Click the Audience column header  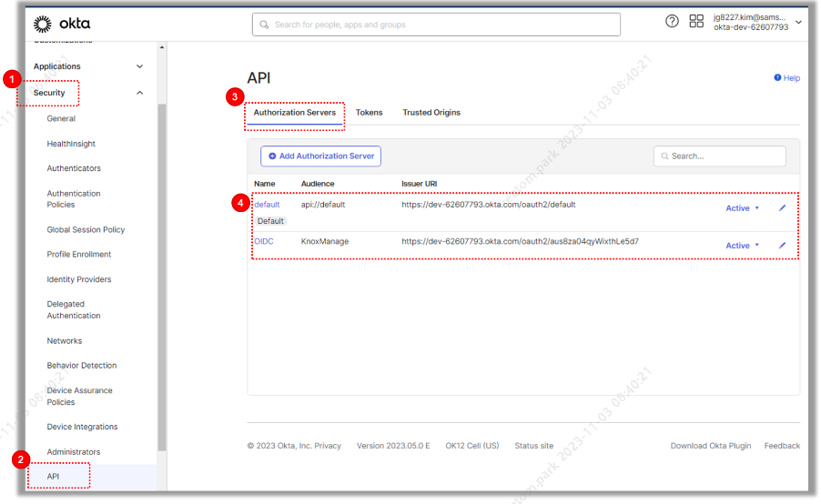point(318,184)
